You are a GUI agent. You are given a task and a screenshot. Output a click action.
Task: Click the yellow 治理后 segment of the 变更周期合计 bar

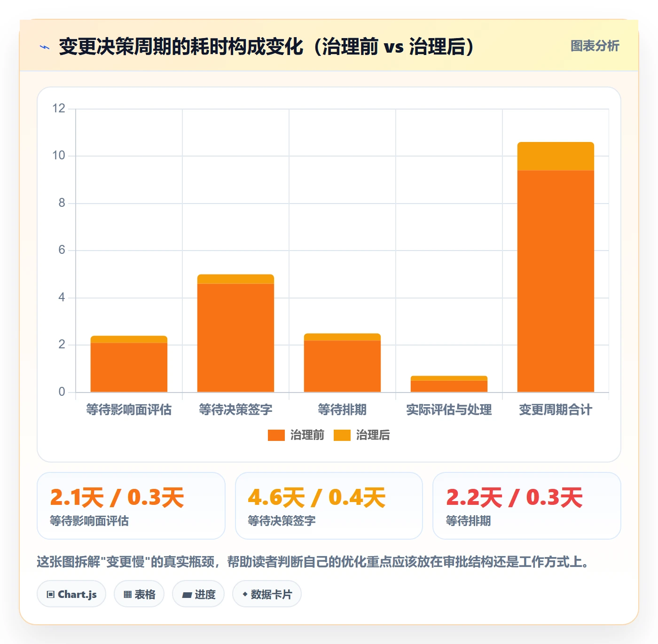click(x=556, y=156)
